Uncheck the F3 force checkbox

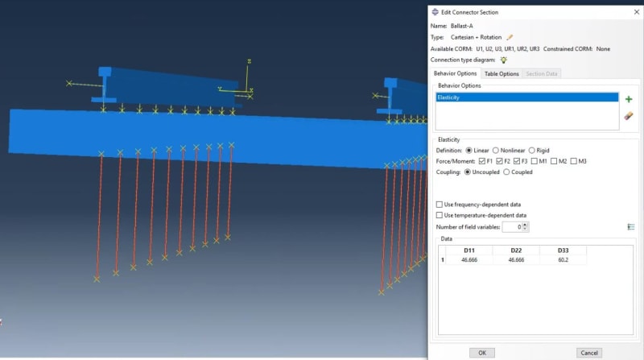(517, 161)
